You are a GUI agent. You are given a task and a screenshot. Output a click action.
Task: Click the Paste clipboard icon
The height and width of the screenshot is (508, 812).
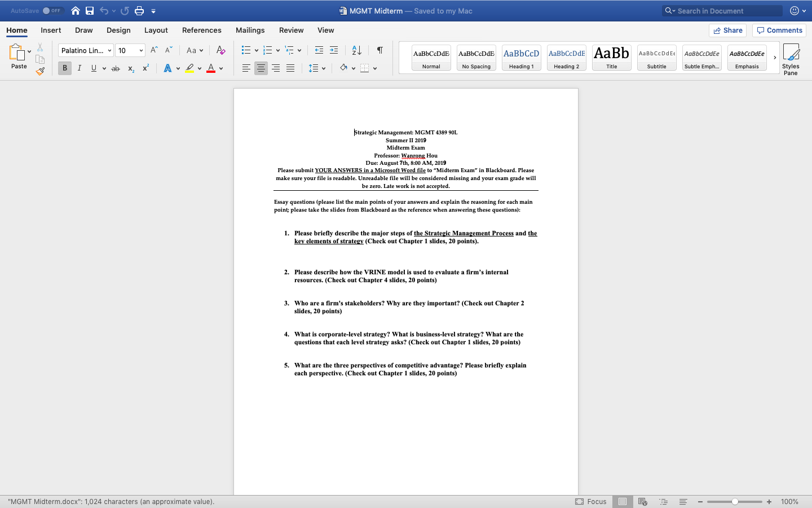pos(16,52)
